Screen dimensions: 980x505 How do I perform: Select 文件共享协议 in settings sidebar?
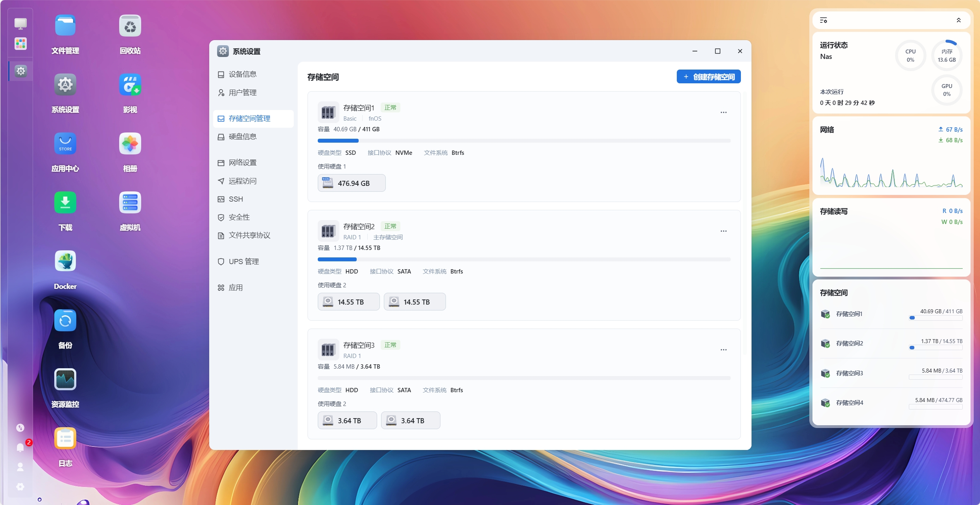[x=249, y=235]
